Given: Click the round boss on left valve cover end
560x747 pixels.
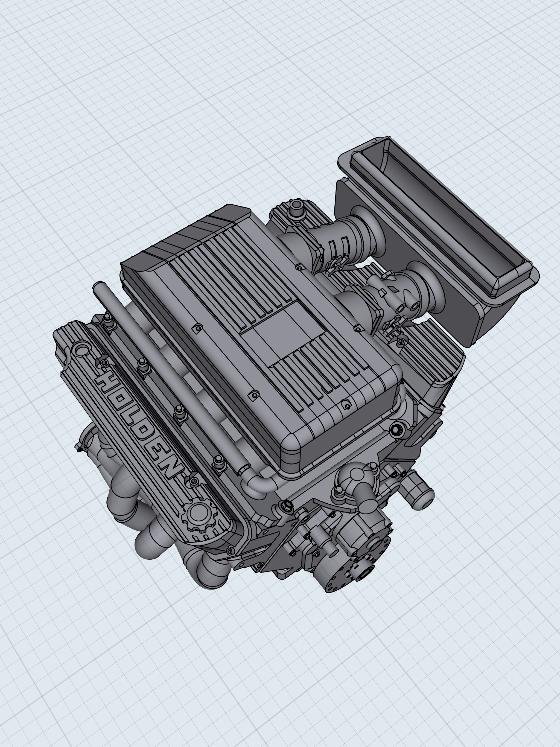Looking at the screenshot, I should [x=81, y=349].
